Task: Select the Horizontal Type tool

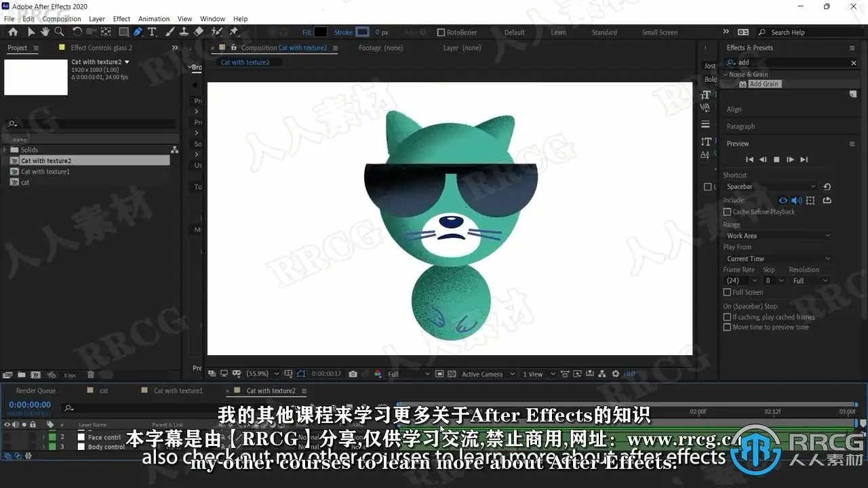Action: click(152, 32)
